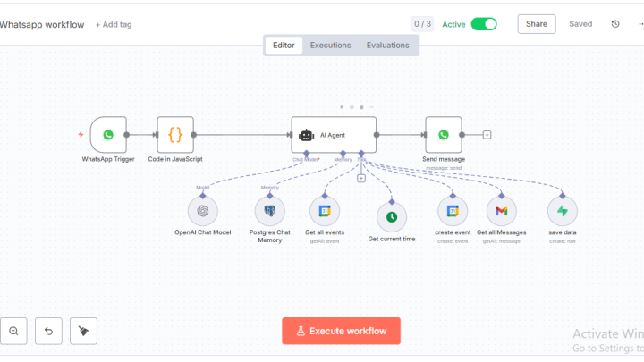
Task: Open the AI Agent node
Action: pos(334,135)
